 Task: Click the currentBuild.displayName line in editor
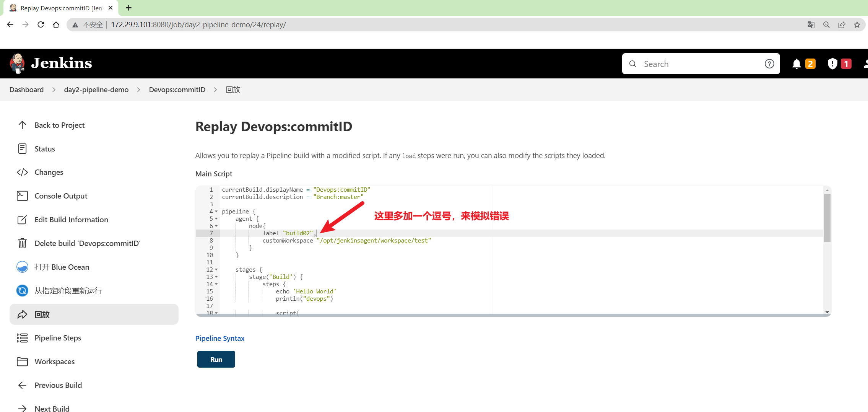click(296, 190)
